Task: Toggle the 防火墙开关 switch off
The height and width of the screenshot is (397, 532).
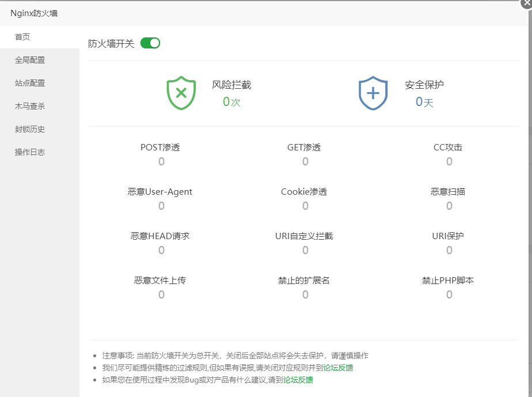Action: (150, 43)
